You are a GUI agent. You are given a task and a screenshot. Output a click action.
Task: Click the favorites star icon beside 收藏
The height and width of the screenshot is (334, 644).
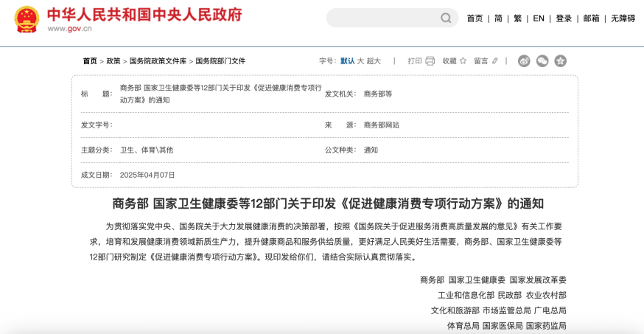(x=463, y=60)
